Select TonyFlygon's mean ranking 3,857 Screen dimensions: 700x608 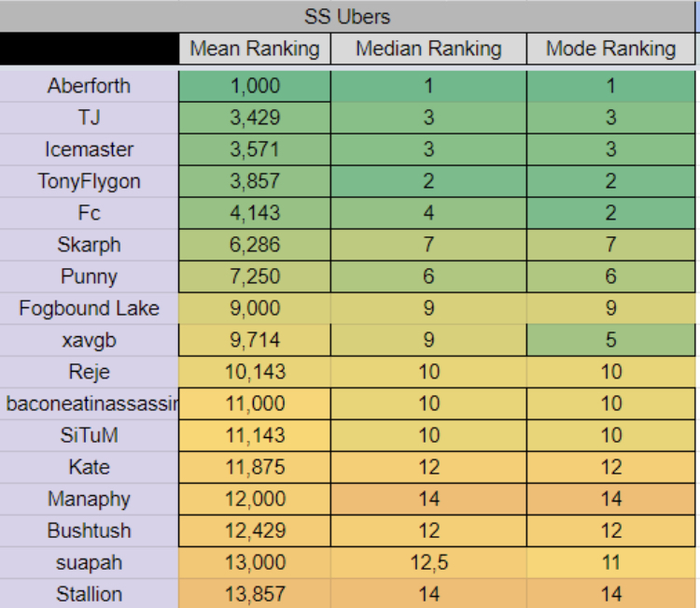(x=255, y=181)
